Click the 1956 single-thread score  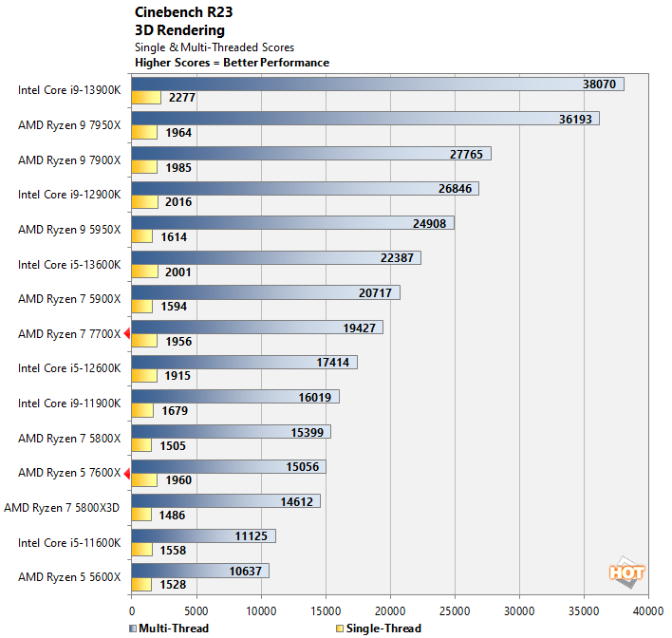click(x=178, y=342)
